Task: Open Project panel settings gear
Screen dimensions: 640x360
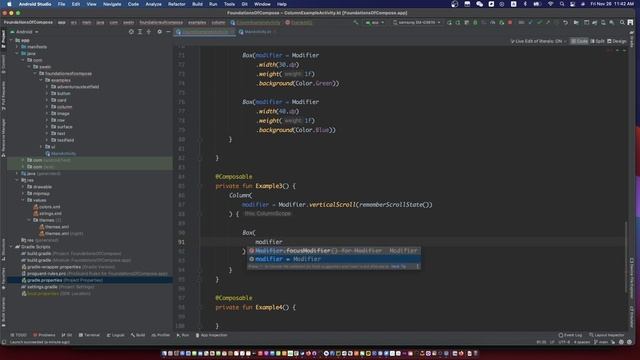Action: point(160,32)
